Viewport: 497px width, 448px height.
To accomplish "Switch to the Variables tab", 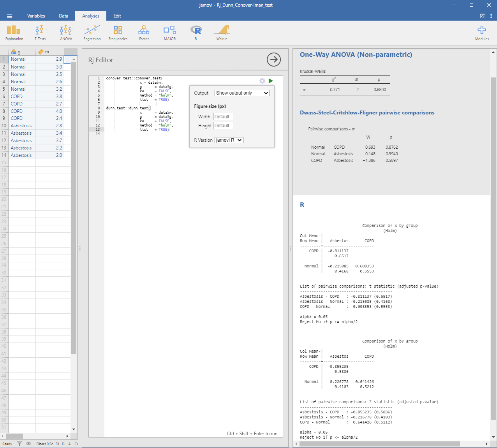I will (x=36, y=16).
